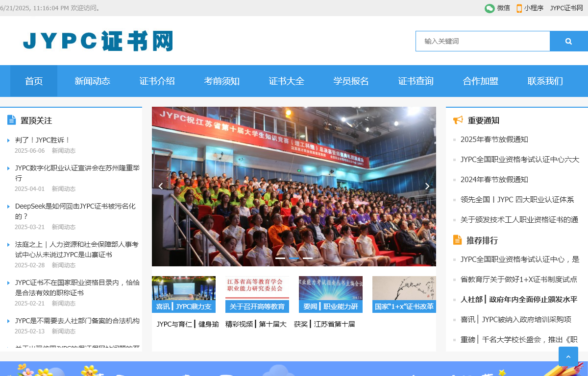Open thumbnail 关于召开高等教育
The width and height of the screenshot is (588, 376).
pos(257,294)
